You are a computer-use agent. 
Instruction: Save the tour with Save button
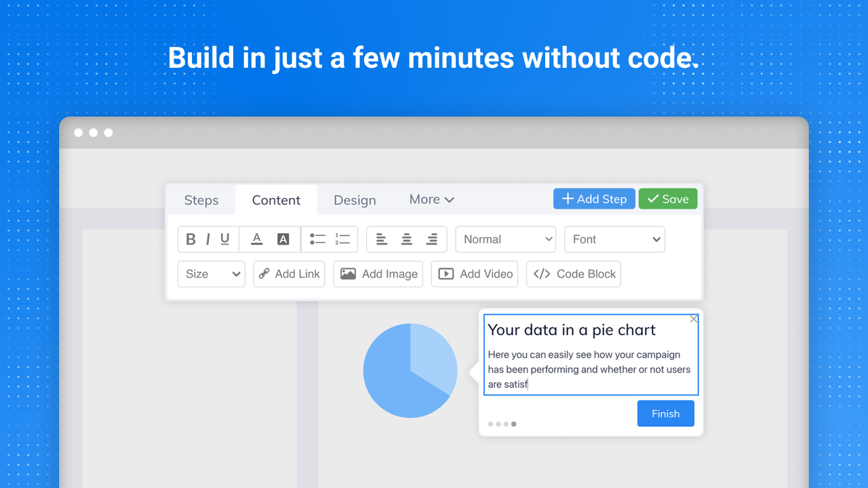668,199
